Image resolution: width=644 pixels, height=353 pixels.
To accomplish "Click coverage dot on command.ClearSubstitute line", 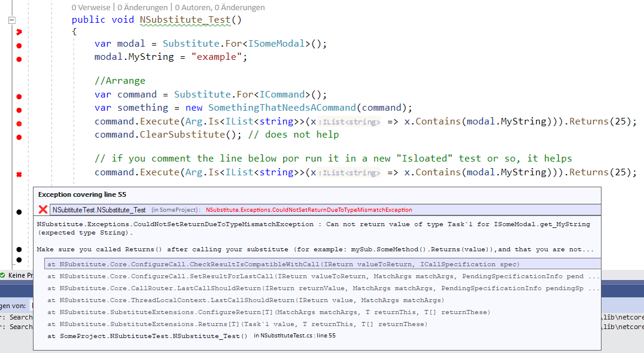I will tap(19, 137).
